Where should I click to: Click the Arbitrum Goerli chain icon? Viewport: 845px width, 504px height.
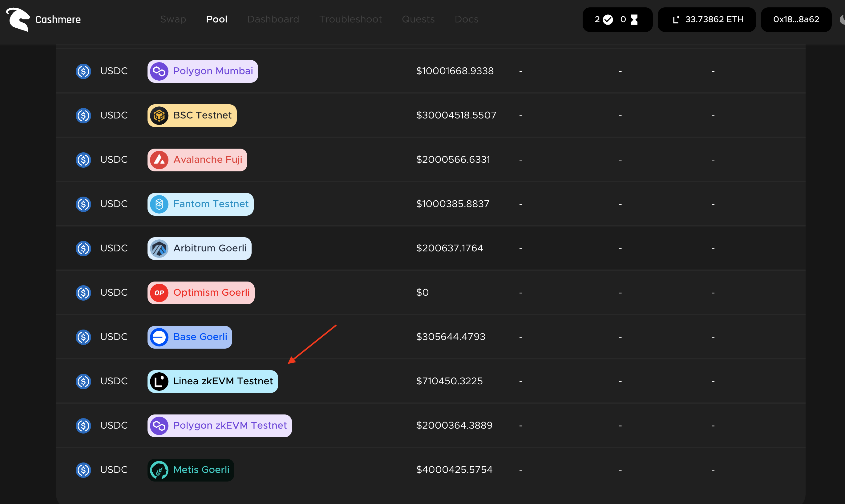pyautogui.click(x=159, y=249)
